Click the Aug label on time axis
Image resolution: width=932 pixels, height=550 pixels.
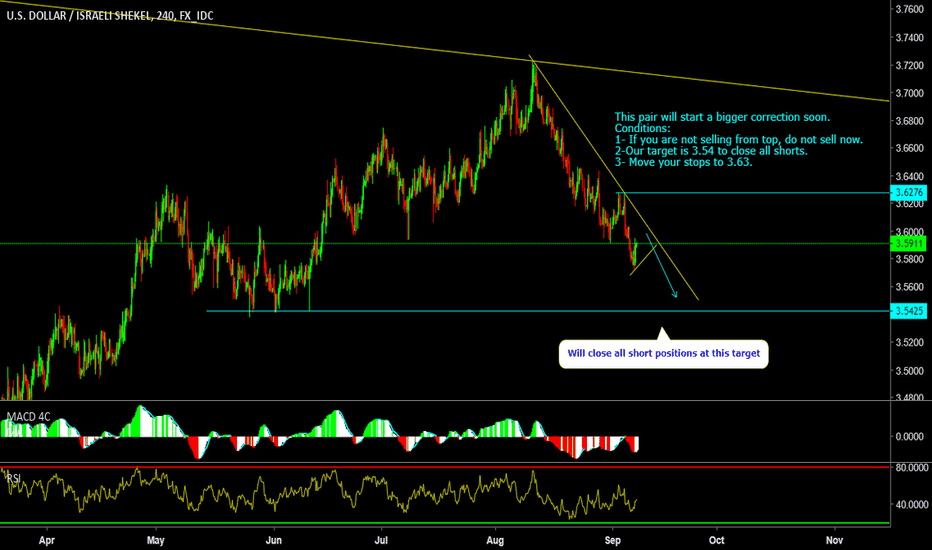495,540
